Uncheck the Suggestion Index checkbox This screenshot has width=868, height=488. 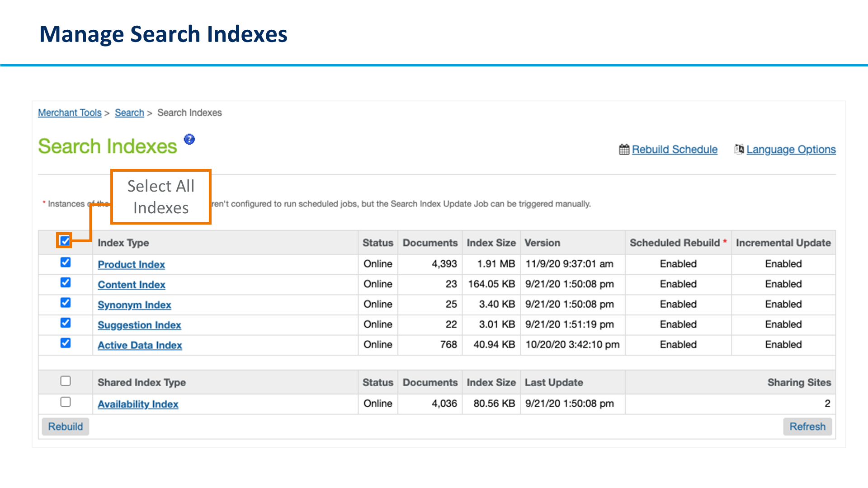click(66, 323)
